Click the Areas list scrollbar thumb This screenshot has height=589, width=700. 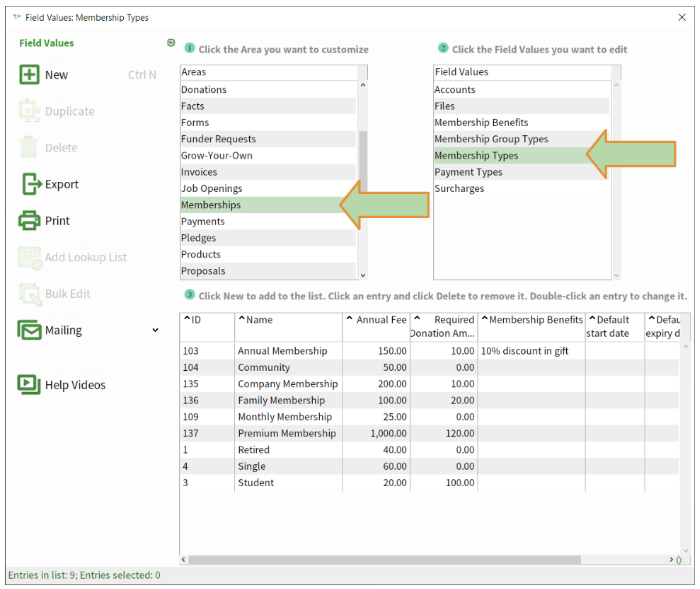point(363,162)
